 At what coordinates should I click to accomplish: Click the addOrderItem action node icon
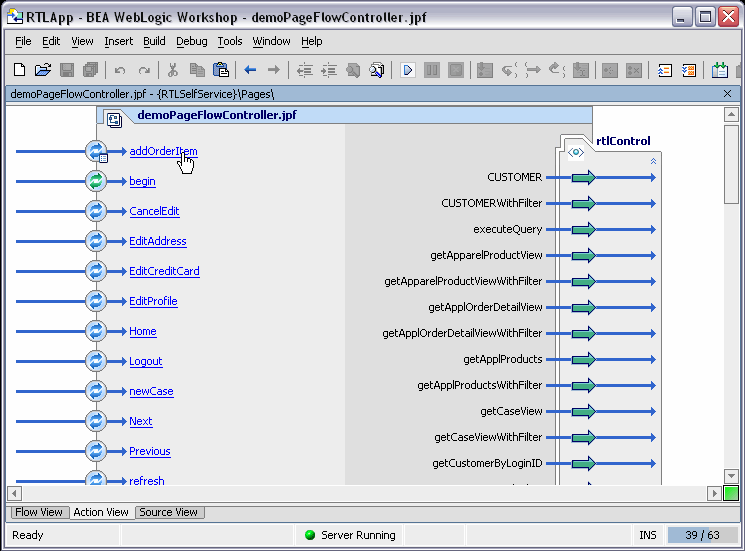click(96, 151)
